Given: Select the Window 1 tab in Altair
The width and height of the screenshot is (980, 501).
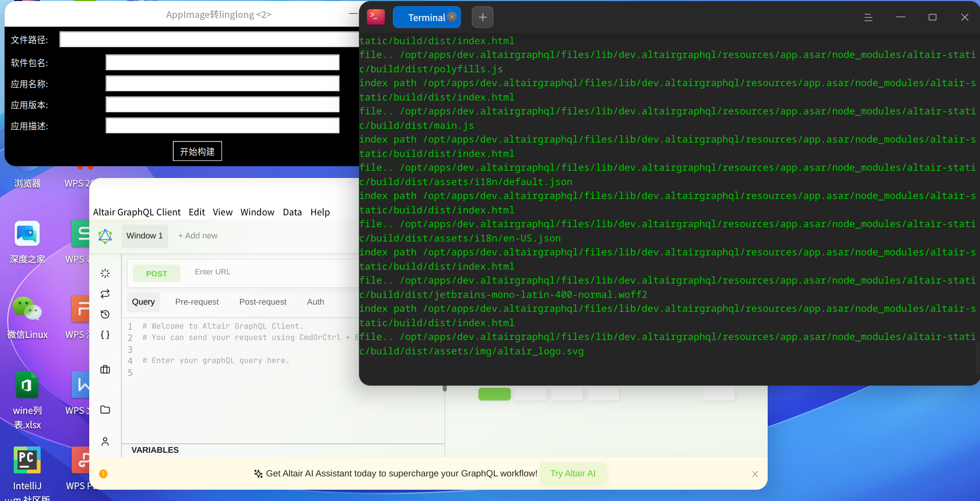Looking at the screenshot, I should 145,236.
